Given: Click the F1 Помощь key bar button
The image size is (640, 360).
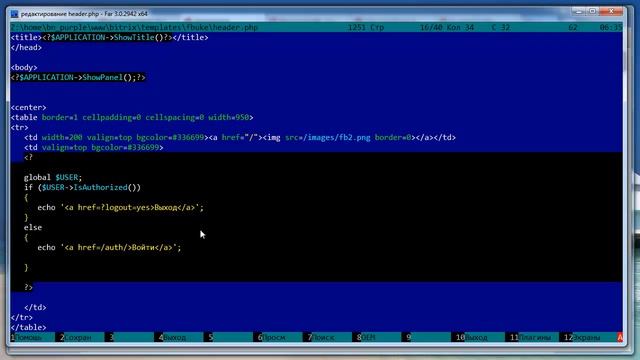Looking at the screenshot, I should pos(32,338).
